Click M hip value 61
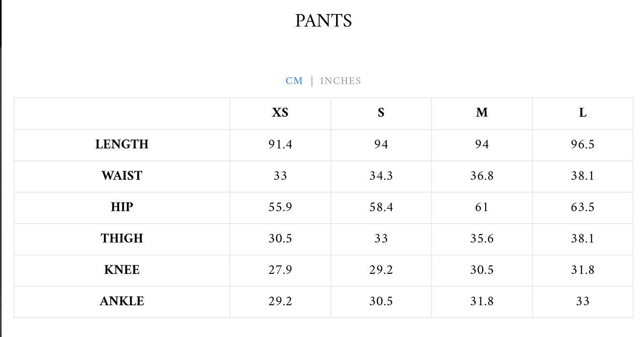The image size is (644, 337). 482,207
